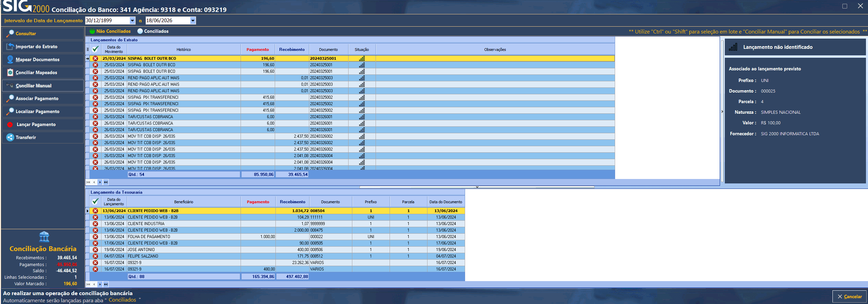
Task: Toggle the red X mark for document 111111
Action: [95, 217]
